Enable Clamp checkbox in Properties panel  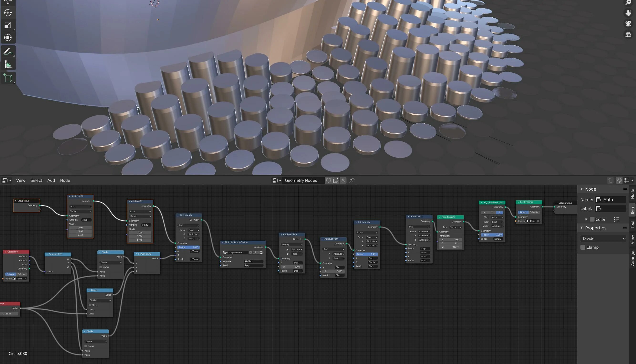[583, 247]
